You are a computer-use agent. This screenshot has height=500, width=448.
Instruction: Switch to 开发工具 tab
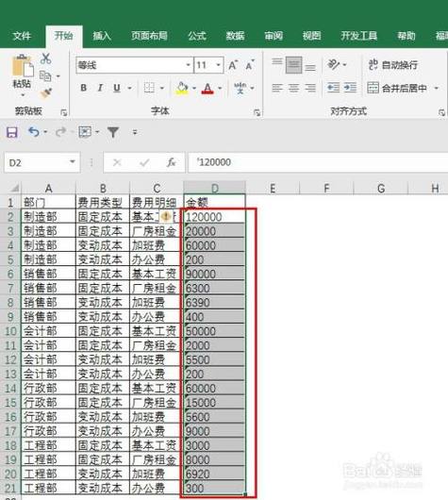pos(358,36)
